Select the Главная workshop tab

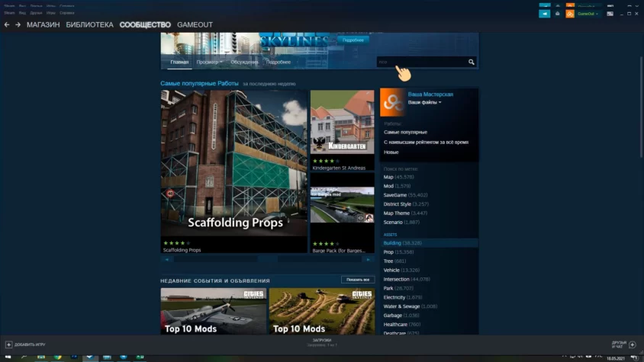point(179,62)
